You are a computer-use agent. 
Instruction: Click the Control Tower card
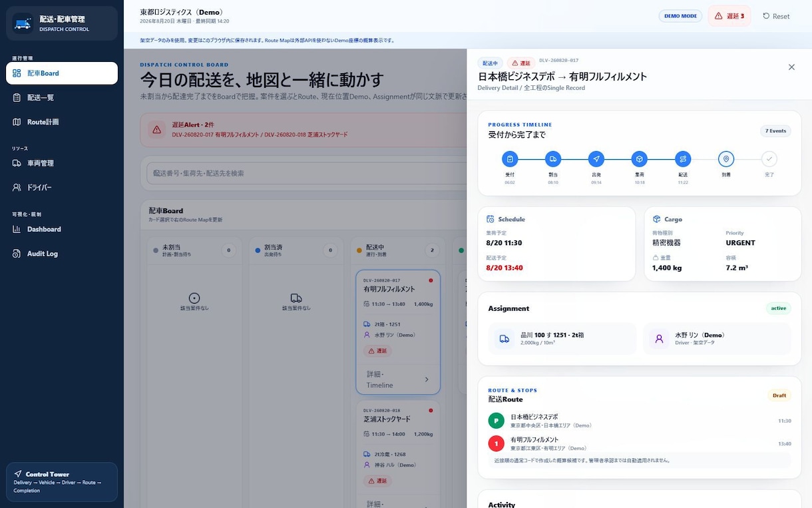[62, 482]
